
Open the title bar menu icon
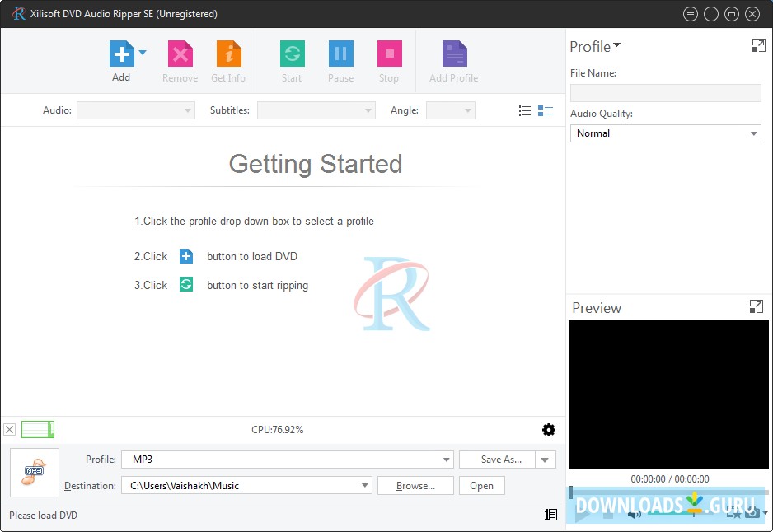[x=691, y=14]
